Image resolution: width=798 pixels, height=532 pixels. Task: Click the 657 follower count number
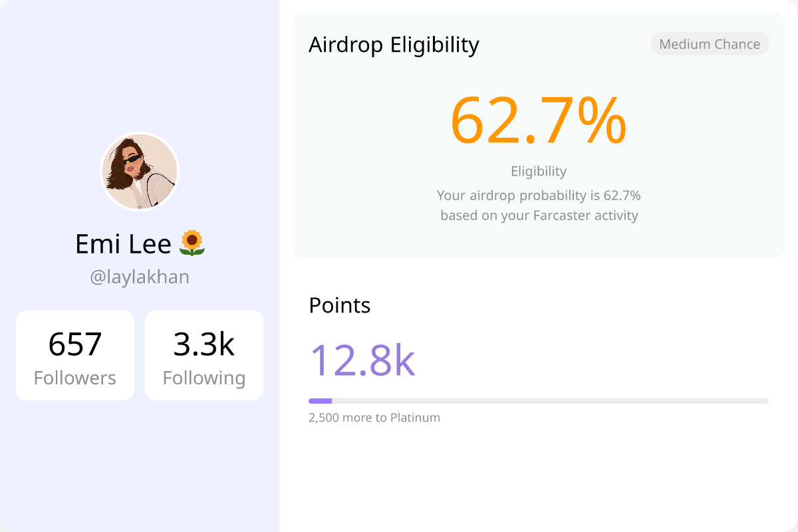pos(75,344)
